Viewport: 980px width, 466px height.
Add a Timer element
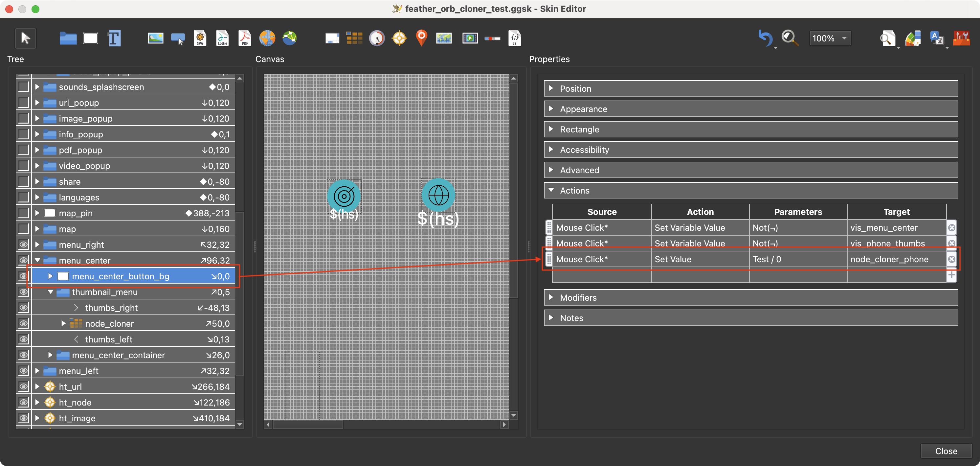(x=377, y=38)
